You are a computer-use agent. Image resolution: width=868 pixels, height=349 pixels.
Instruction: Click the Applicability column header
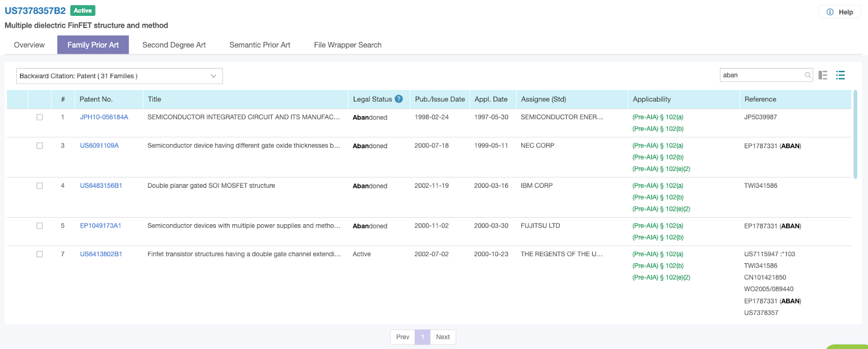click(652, 99)
